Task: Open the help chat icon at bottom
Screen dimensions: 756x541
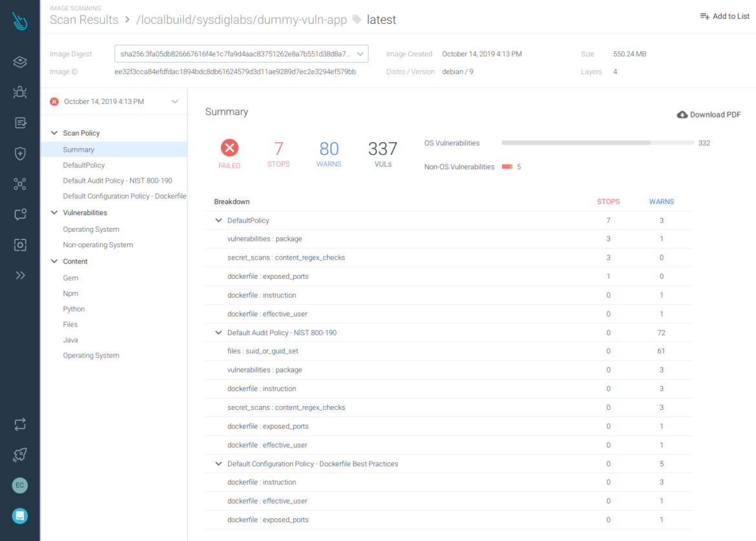Action: [x=20, y=516]
